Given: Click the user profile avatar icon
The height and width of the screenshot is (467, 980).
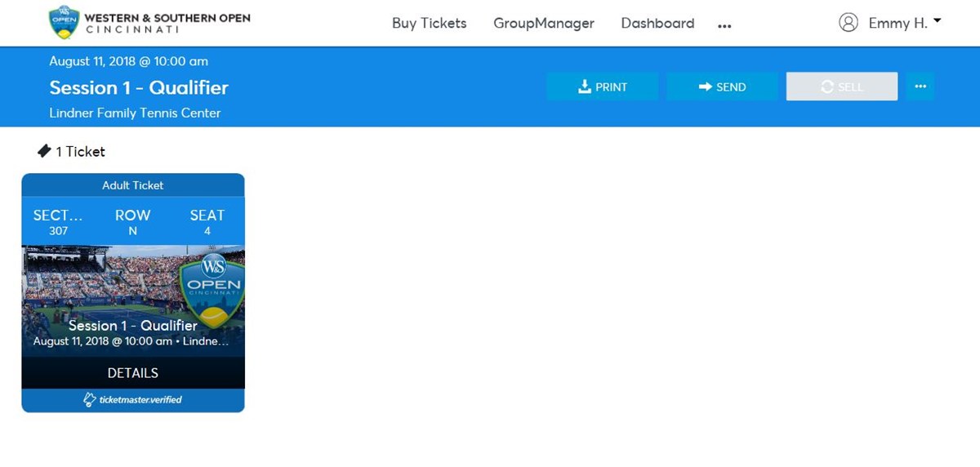Looking at the screenshot, I should point(849,23).
